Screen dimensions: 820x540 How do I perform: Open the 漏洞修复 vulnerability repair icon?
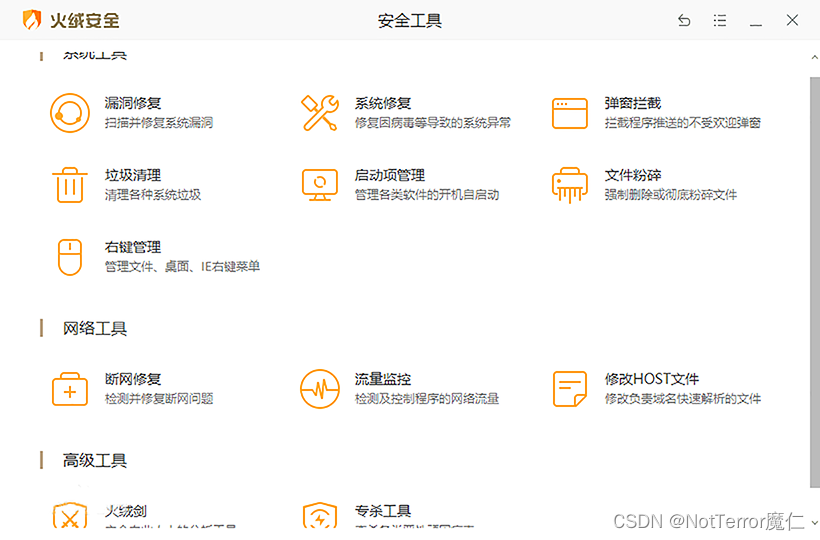[70, 113]
